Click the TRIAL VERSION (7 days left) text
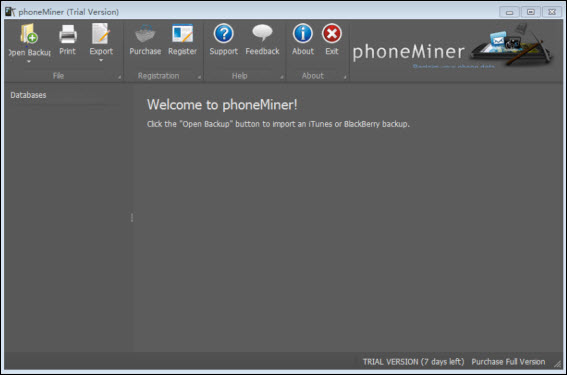567x375 pixels. point(413,362)
